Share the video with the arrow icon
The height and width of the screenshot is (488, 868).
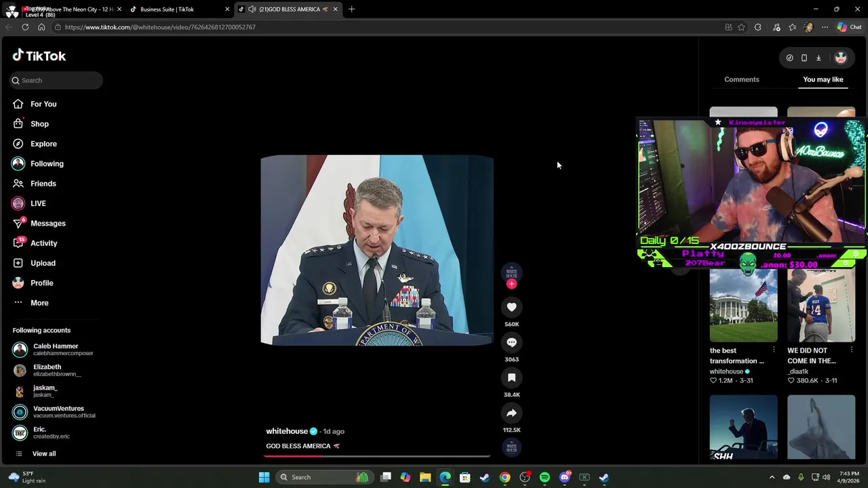click(511, 413)
